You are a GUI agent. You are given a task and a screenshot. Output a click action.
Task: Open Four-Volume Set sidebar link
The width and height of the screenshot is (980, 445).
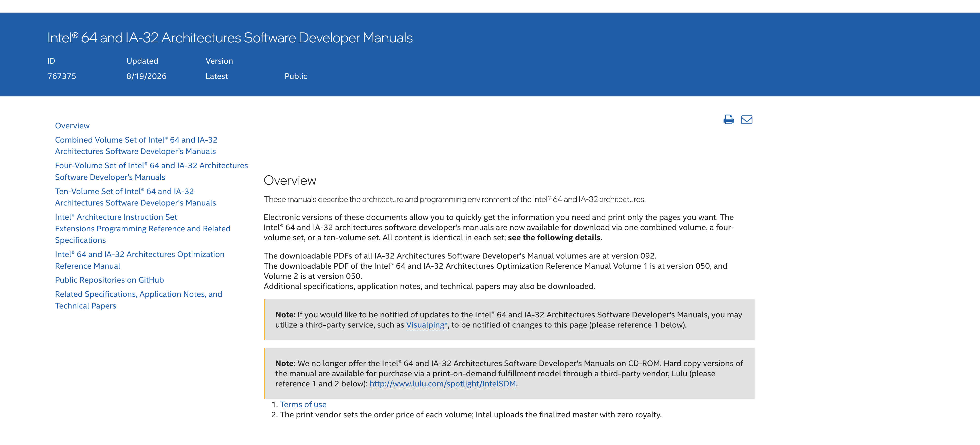point(151,171)
